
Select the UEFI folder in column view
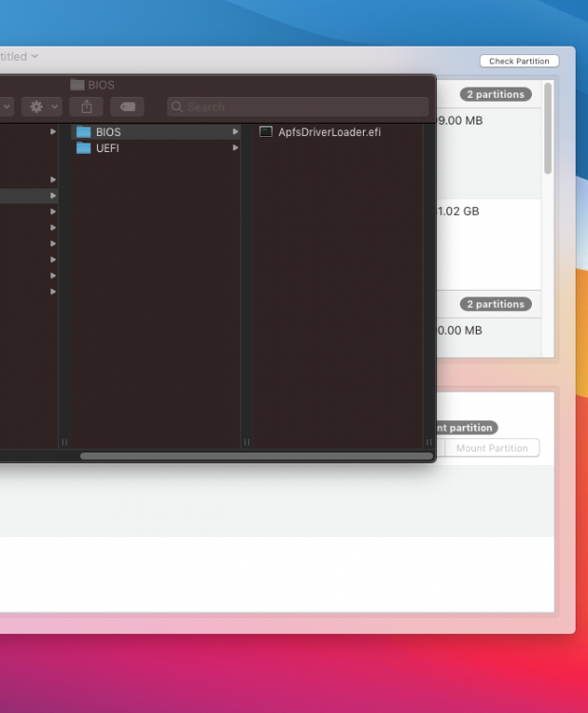click(156, 148)
